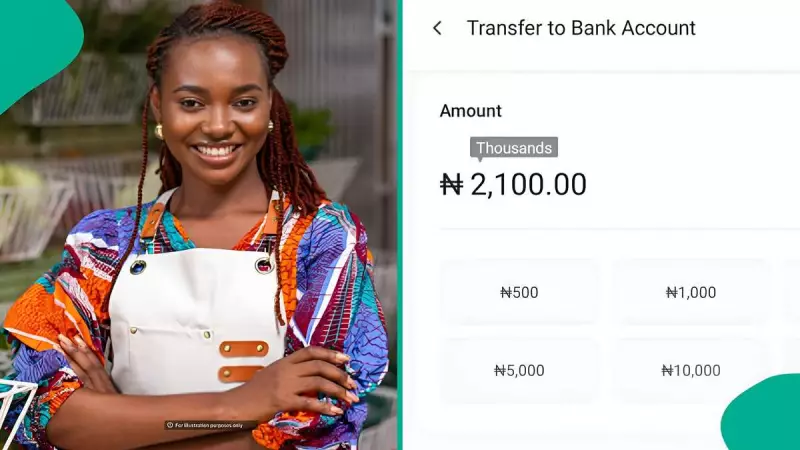This screenshot has width=800, height=450.
Task: Click the Transfer to Bank Account title
Action: coord(581,28)
